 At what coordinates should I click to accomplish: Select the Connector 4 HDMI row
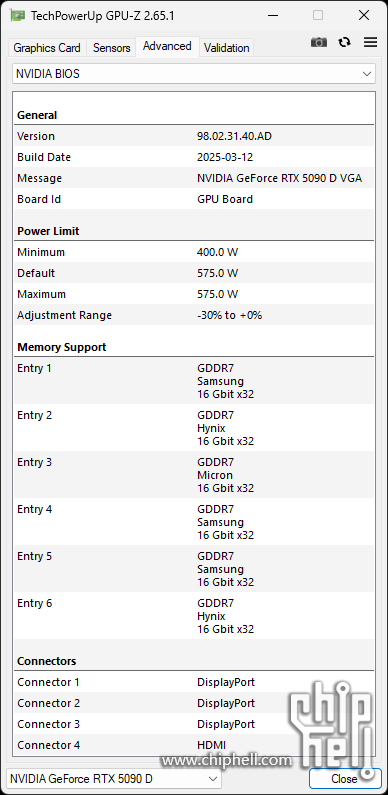coord(194,745)
